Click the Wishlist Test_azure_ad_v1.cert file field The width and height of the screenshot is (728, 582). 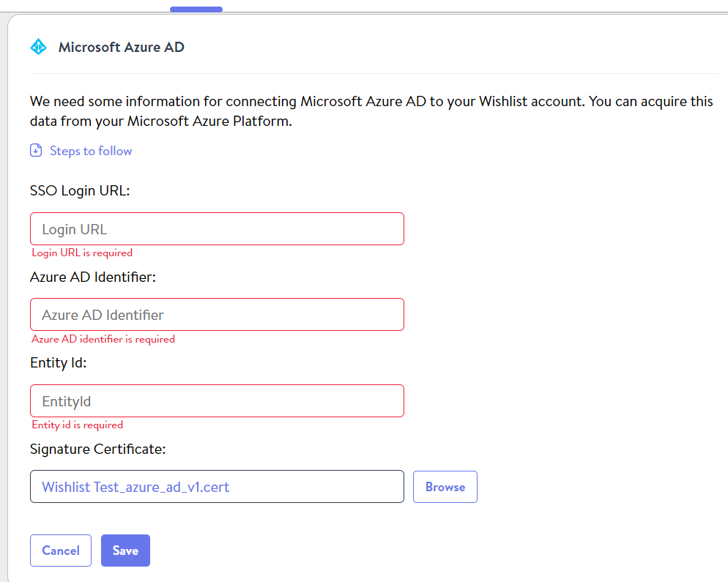pos(217,486)
